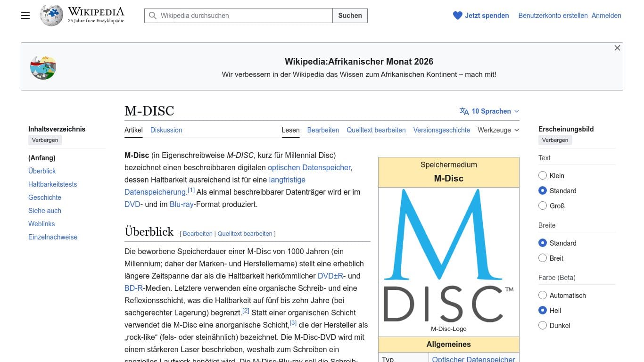The height and width of the screenshot is (362, 644).
Task: Jump to Einzelnachweise section
Action: click(53, 237)
